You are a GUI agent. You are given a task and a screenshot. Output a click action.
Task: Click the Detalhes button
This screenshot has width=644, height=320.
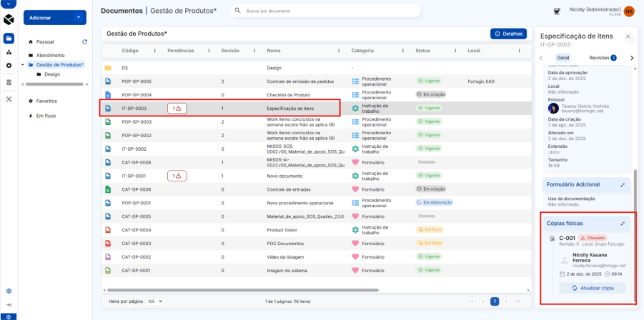coord(508,34)
